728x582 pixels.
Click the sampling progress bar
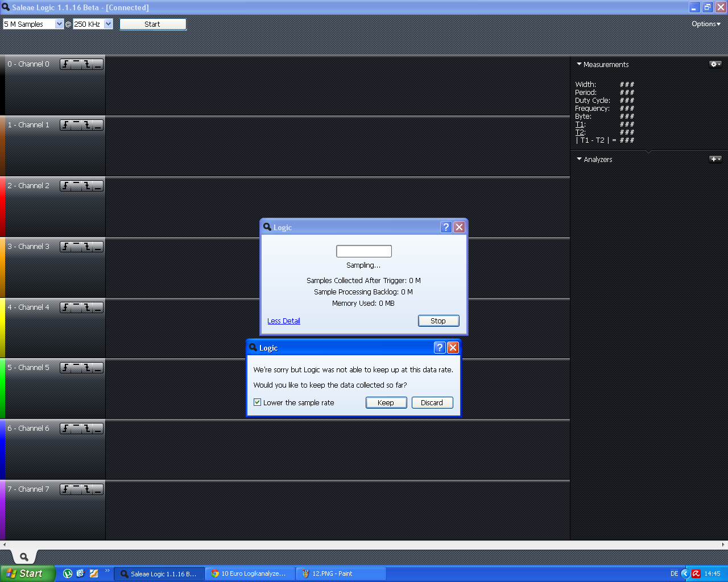[x=364, y=251]
